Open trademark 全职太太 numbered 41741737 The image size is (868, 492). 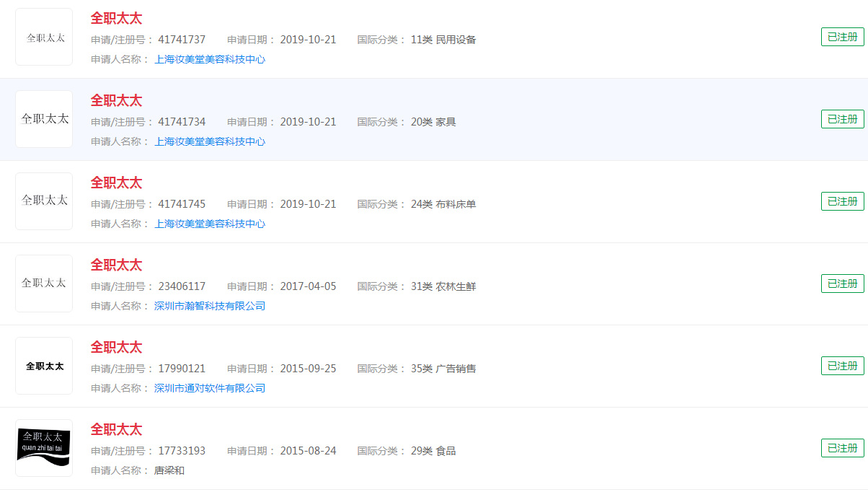click(116, 18)
